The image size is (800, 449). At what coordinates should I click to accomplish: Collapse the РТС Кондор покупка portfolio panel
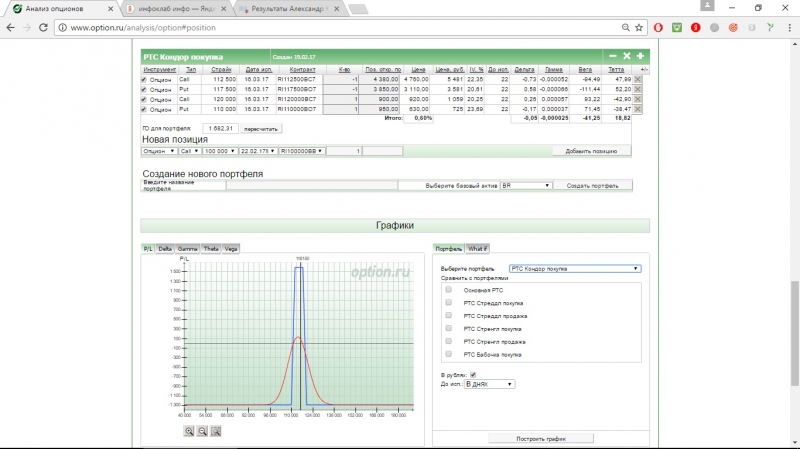[612, 56]
